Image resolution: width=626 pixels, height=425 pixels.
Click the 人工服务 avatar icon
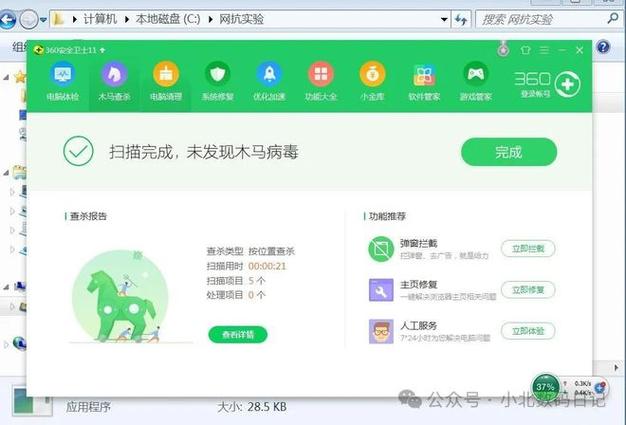(x=381, y=331)
